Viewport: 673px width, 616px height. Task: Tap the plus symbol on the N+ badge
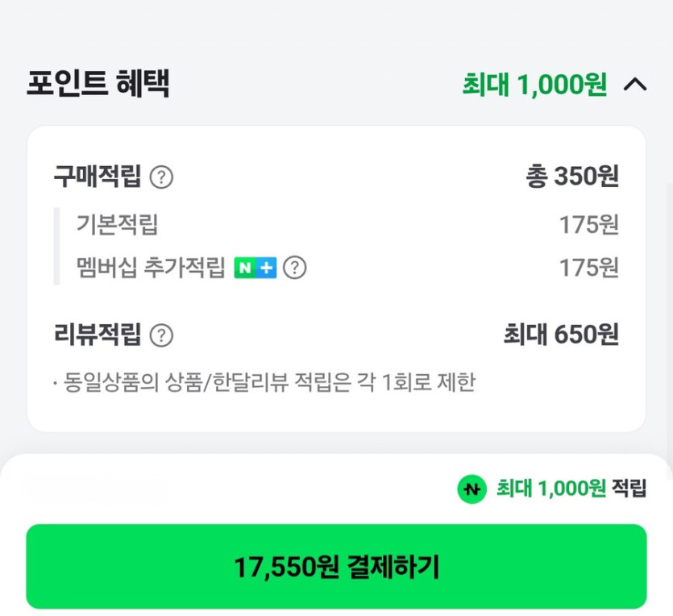click(x=266, y=268)
